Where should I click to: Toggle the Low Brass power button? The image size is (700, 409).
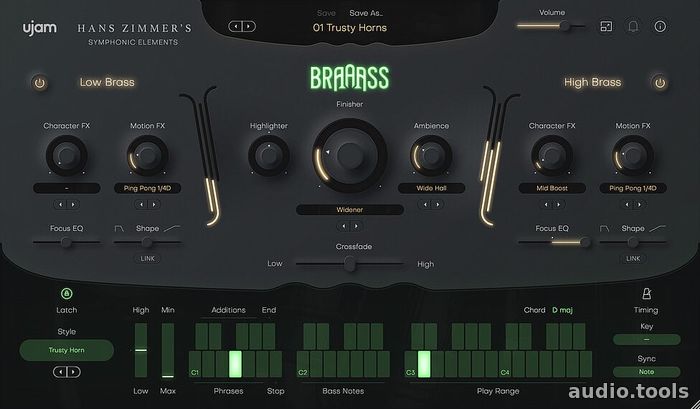click(40, 83)
